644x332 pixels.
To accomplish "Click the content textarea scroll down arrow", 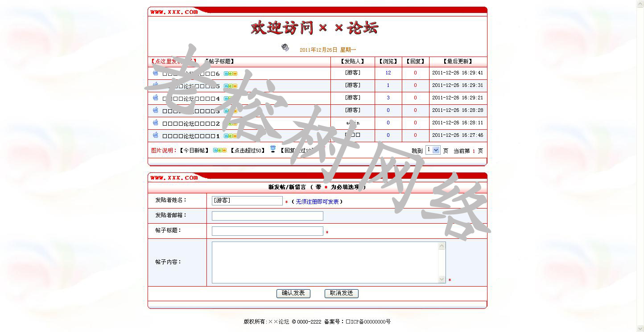I will coord(442,279).
